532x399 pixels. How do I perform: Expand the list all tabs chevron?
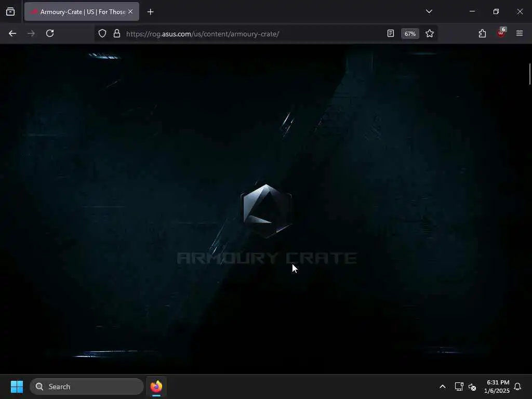(429, 11)
